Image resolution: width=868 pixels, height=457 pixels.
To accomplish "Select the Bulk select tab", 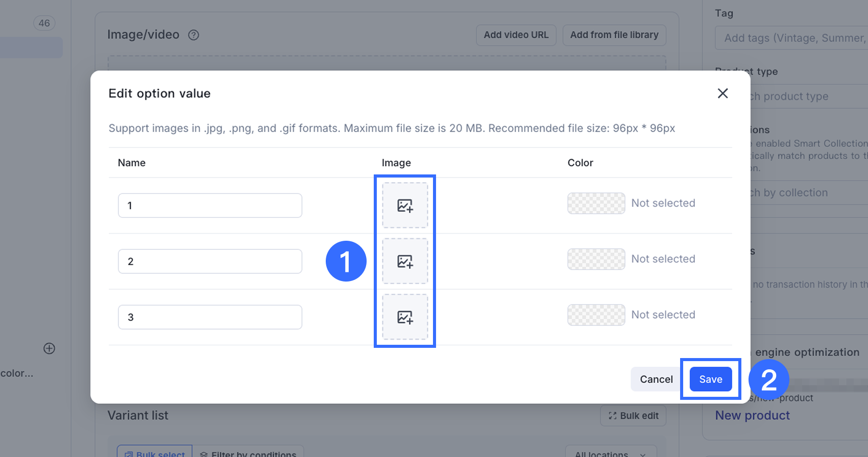I will tap(155, 453).
